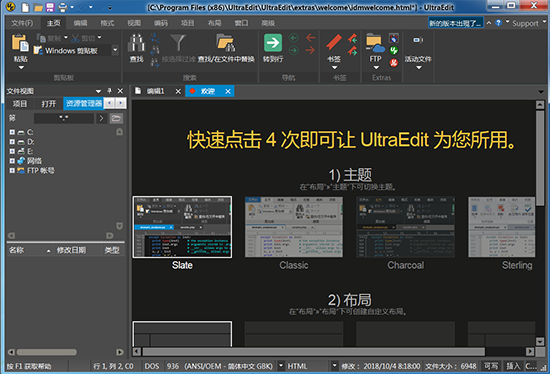Click the filter go arrow in file view
The height and width of the screenshot is (374, 550).
coord(101,119)
